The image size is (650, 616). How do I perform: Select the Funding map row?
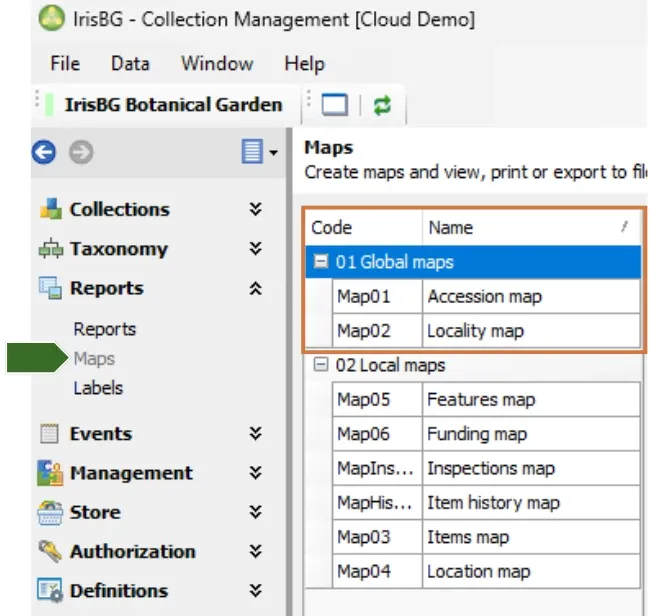click(x=486, y=434)
